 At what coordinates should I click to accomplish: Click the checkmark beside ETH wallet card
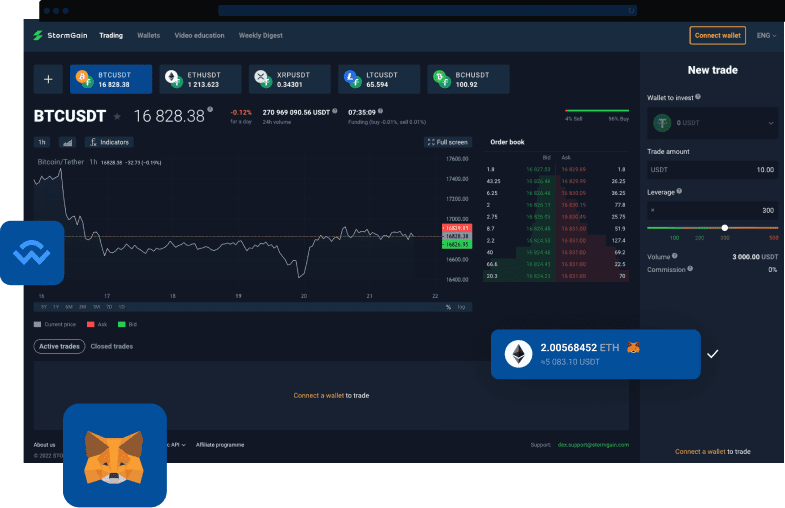click(712, 354)
